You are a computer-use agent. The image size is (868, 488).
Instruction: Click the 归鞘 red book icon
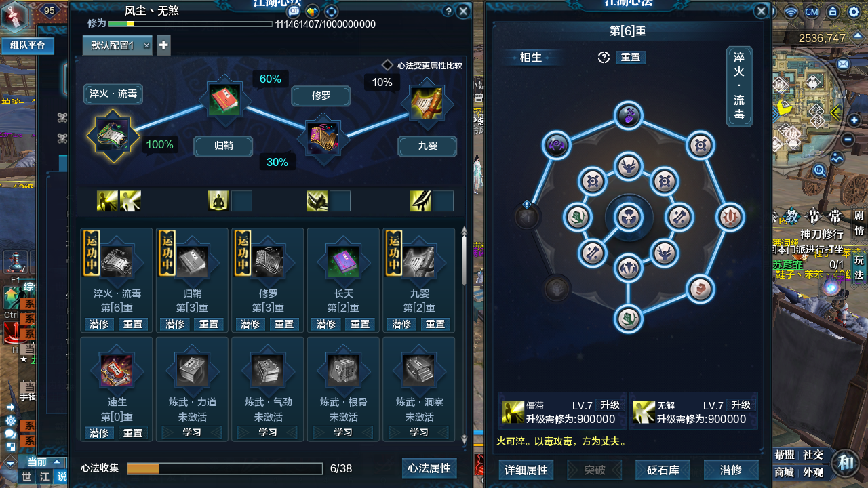tap(224, 101)
